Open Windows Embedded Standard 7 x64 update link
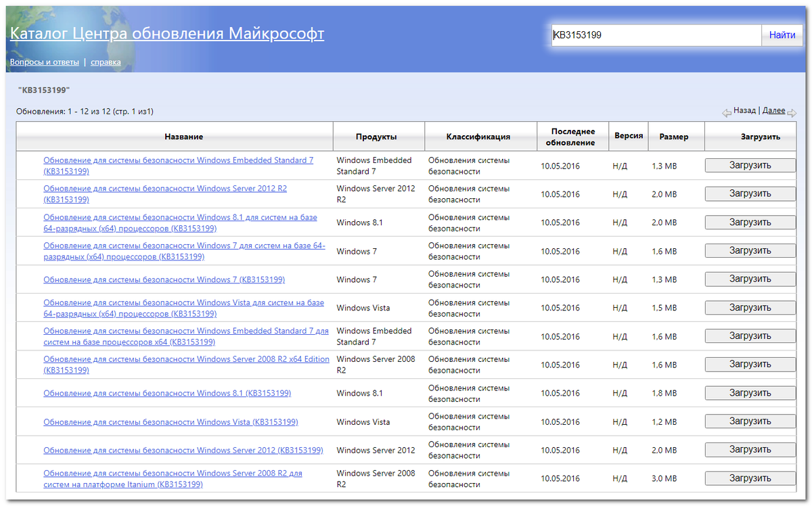812x506 pixels. click(186, 336)
